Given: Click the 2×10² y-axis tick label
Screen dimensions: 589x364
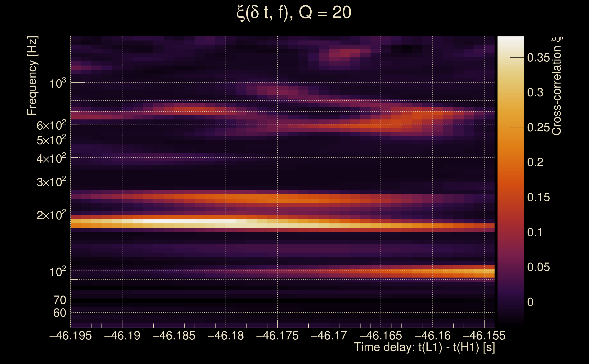Looking at the screenshot, I should tap(51, 215).
